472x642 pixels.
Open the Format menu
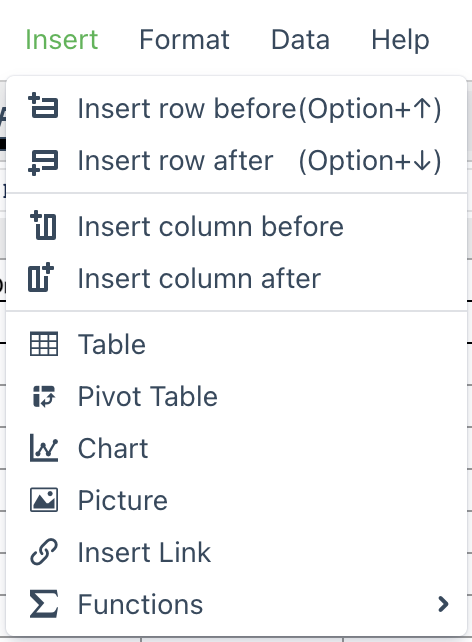click(184, 40)
